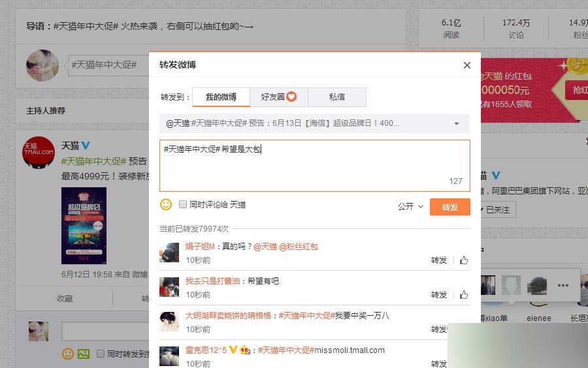Image resolution: width=588 pixels, height=368 pixels.
Task: Click the 主持人推荐 heading
Action: [x=46, y=110]
